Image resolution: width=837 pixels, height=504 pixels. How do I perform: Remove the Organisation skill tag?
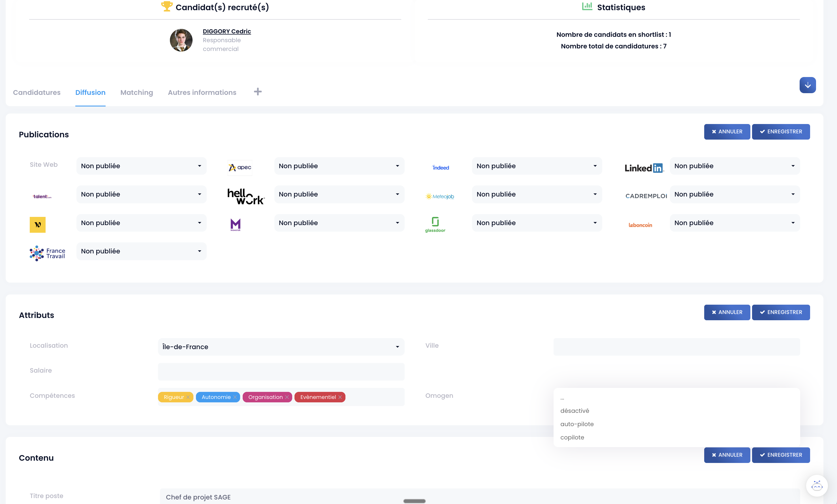click(x=287, y=397)
